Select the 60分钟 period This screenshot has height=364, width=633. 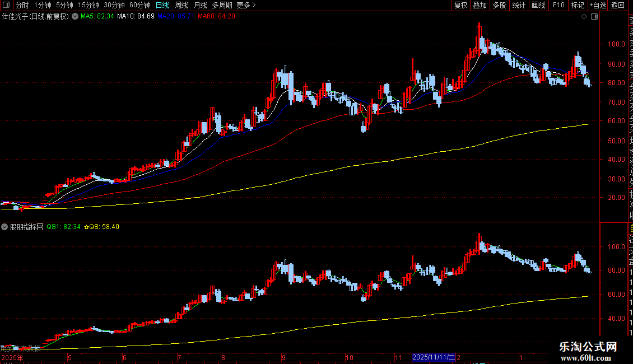click(140, 5)
